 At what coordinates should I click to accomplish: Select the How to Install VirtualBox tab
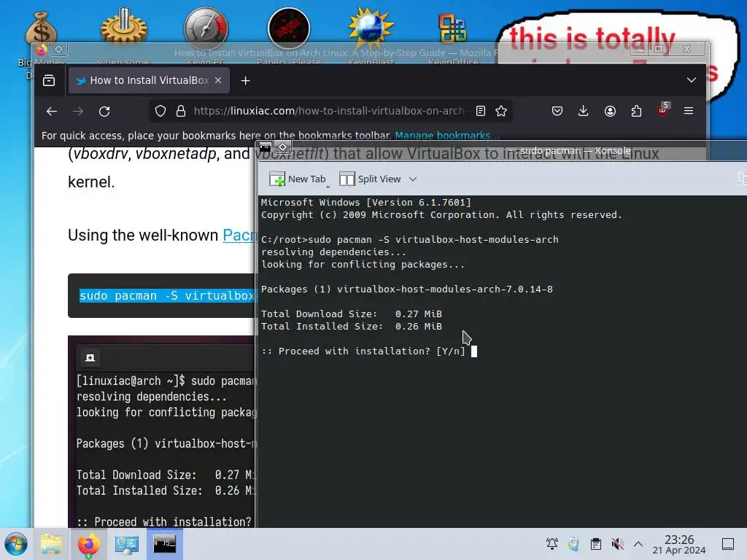click(149, 80)
